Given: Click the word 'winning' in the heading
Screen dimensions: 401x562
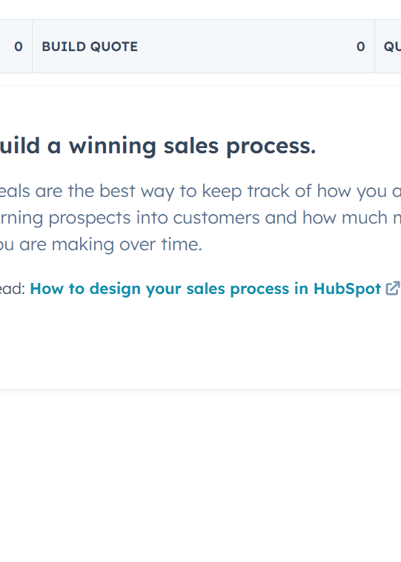Looking at the screenshot, I should coord(113,146).
